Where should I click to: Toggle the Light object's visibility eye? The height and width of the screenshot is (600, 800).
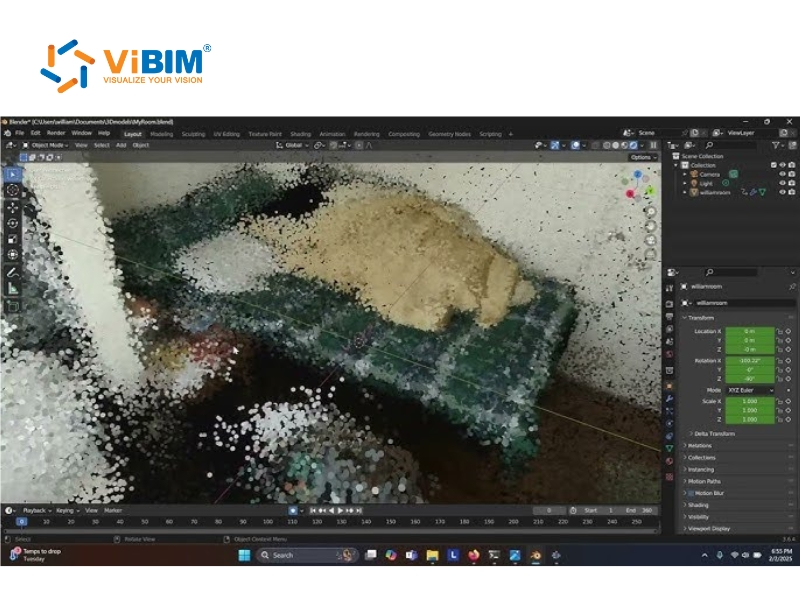tap(780, 182)
